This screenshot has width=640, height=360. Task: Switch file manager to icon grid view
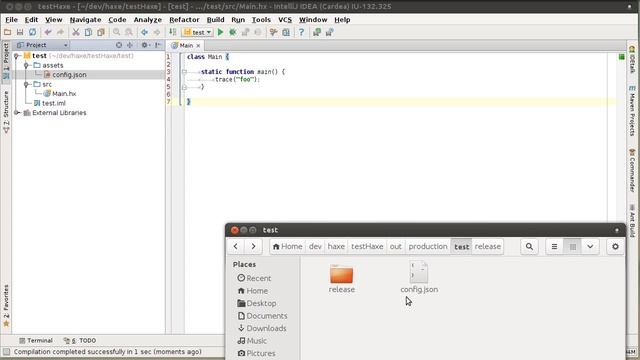coord(573,247)
